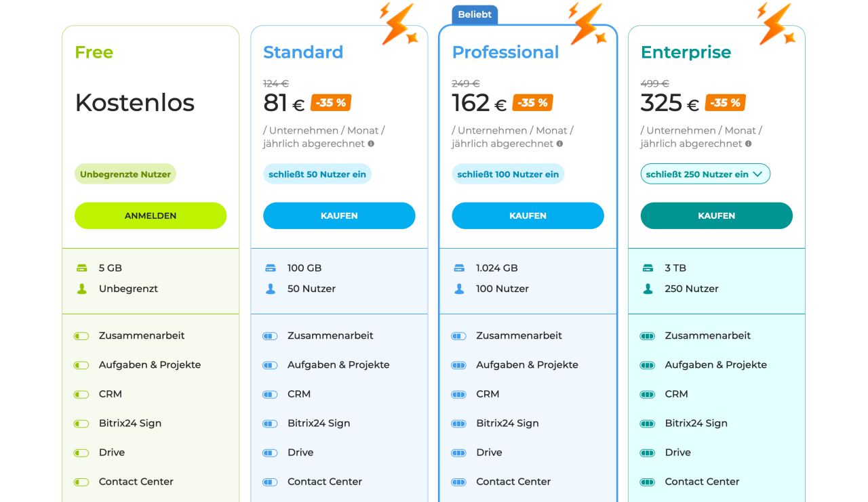Click the info icon under Professional price
The image size is (868, 502).
pyautogui.click(x=559, y=144)
